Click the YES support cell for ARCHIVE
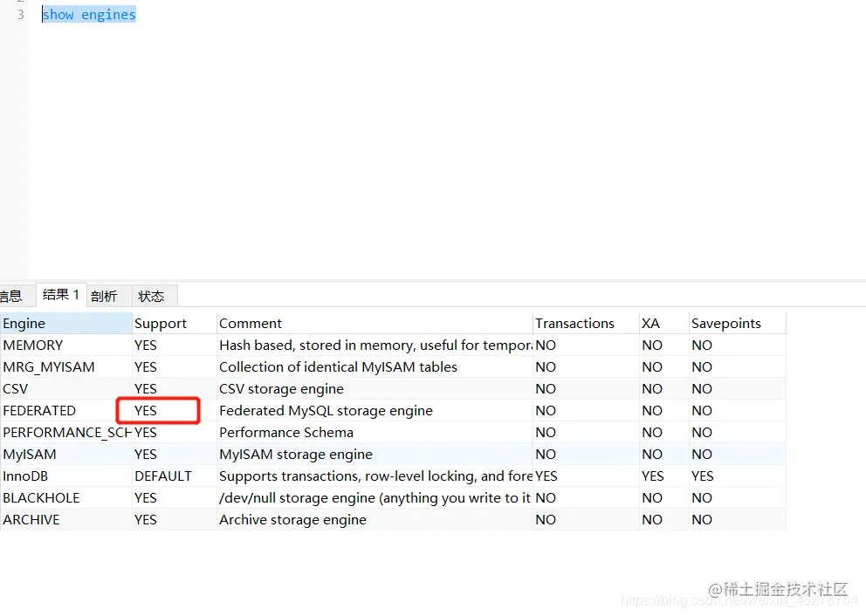Screen dimensions: 866x616 [x=175, y=519]
